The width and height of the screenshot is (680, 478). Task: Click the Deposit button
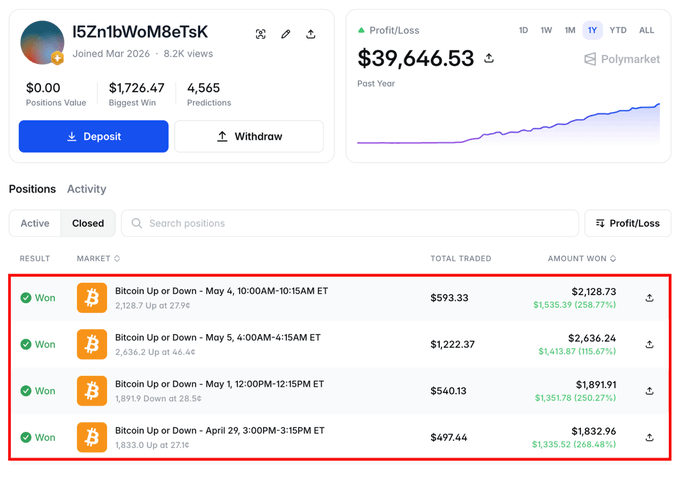point(93,136)
